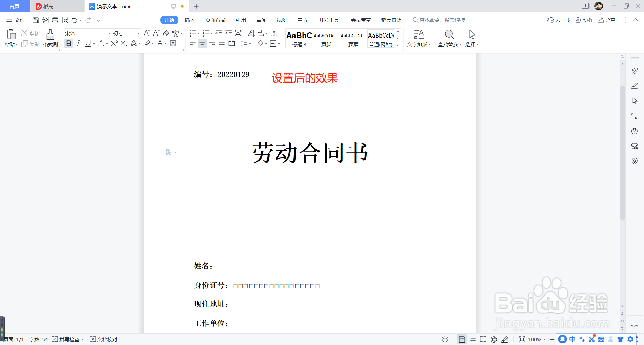Switch to web layout globe icon

(x=494, y=339)
